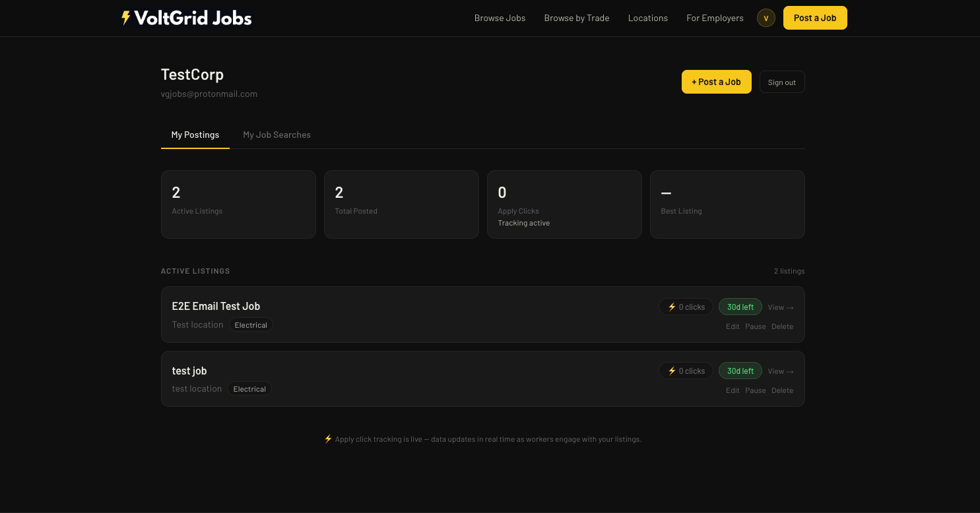Switch to the My Job Searches tab
This screenshot has width=980, height=513.
[277, 135]
